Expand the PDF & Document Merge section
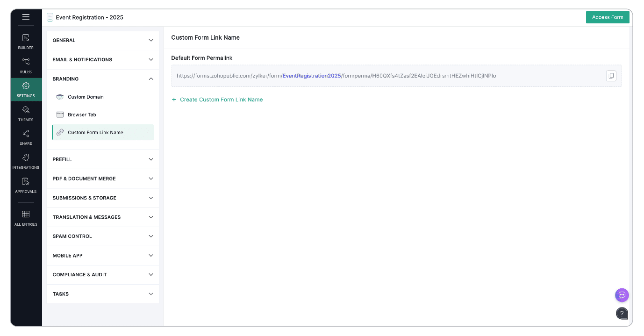644x336 pixels. click(x=103, y=179)
